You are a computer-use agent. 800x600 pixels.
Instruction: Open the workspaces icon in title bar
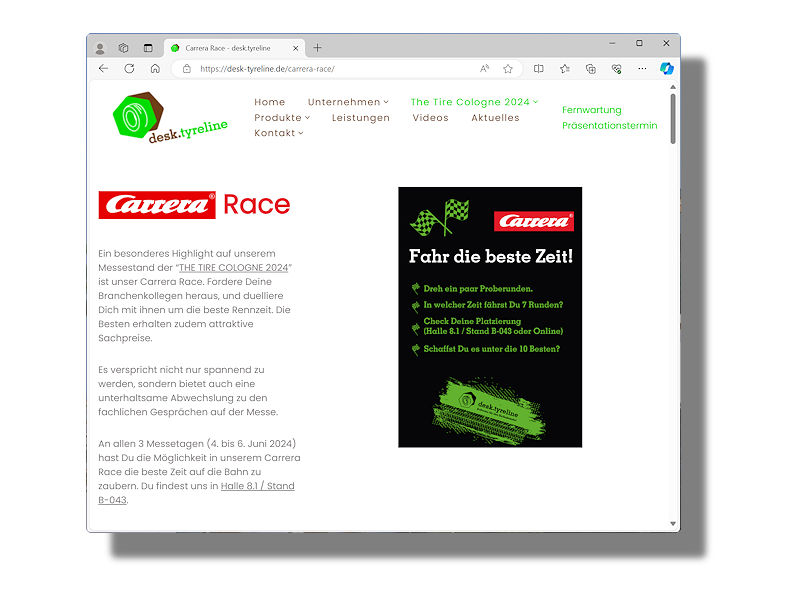pyautogui.click(x=123, y=48)
